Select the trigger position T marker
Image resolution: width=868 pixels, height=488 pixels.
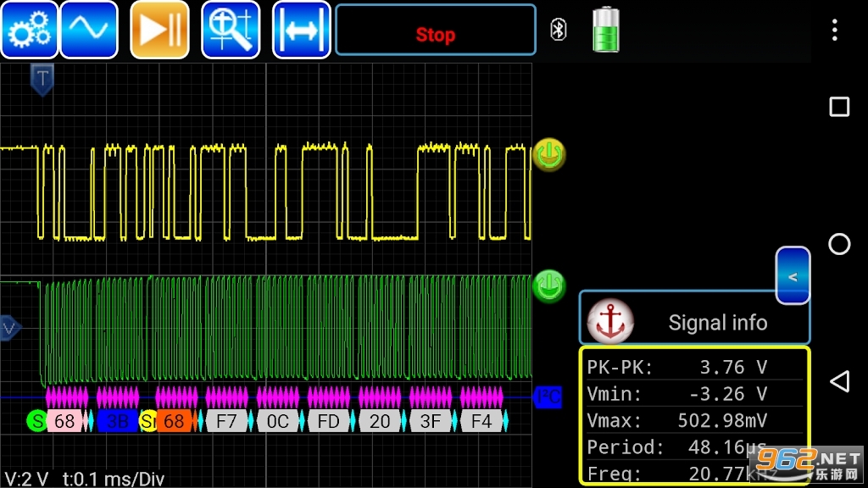(42, 80)
